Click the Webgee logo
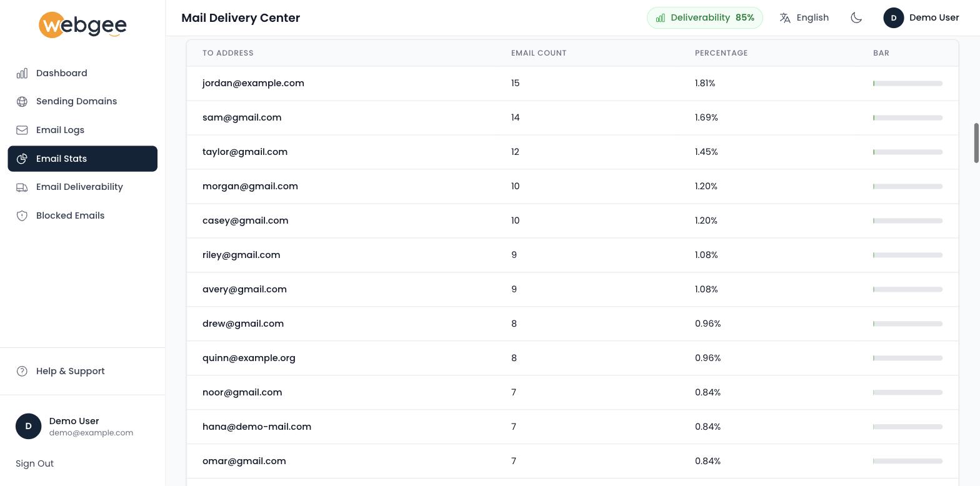 (x=82, y=25)
